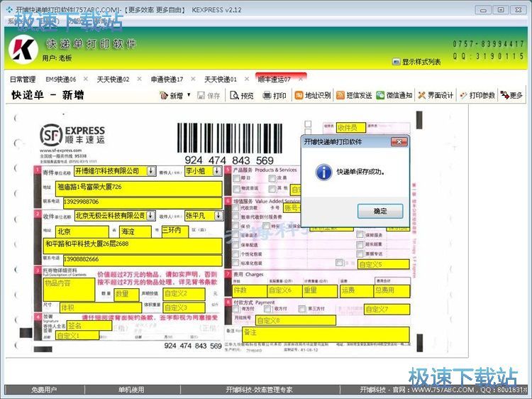The height and width of the screenshot is (399, 532).
Task: Expand recipient company 北京无极云科技有限公司 dropdown
Action: point(151,215)
